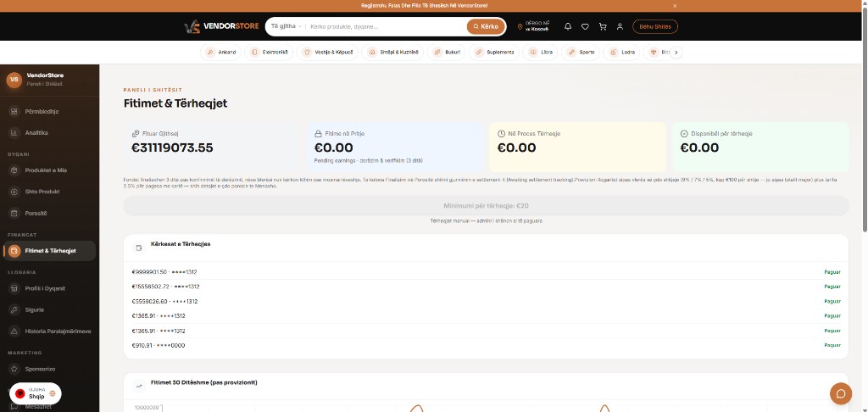Image resolution: width=868 pixels, height=412 pixels.
Task: Click the delivery location pin icon
Action: click(520, 26)
